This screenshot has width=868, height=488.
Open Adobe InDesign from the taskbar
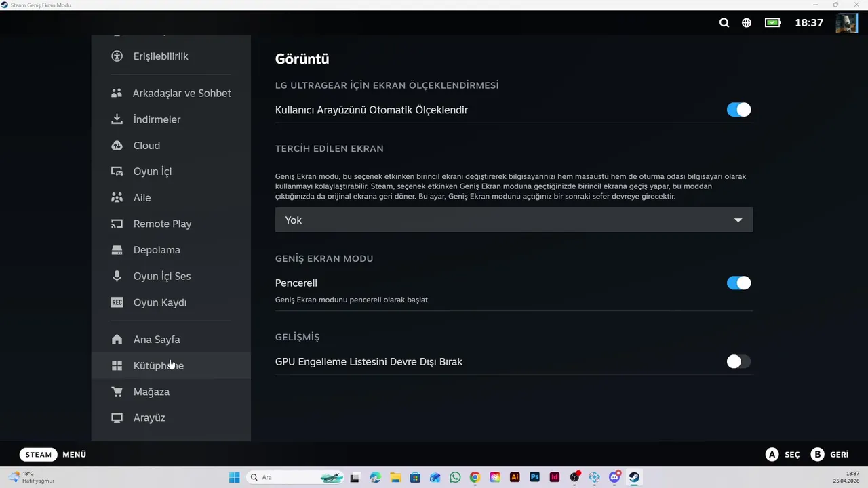click(555, 477)
